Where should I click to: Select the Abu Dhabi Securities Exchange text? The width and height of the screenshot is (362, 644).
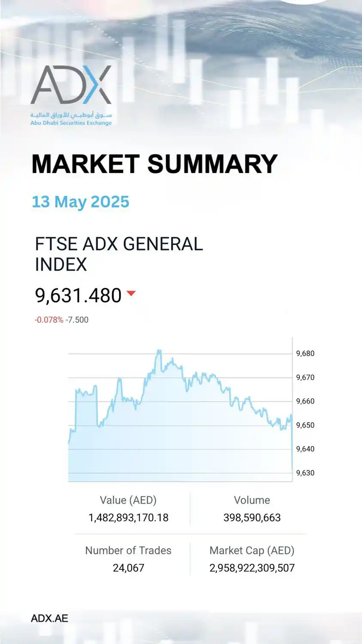click(71, 123)
